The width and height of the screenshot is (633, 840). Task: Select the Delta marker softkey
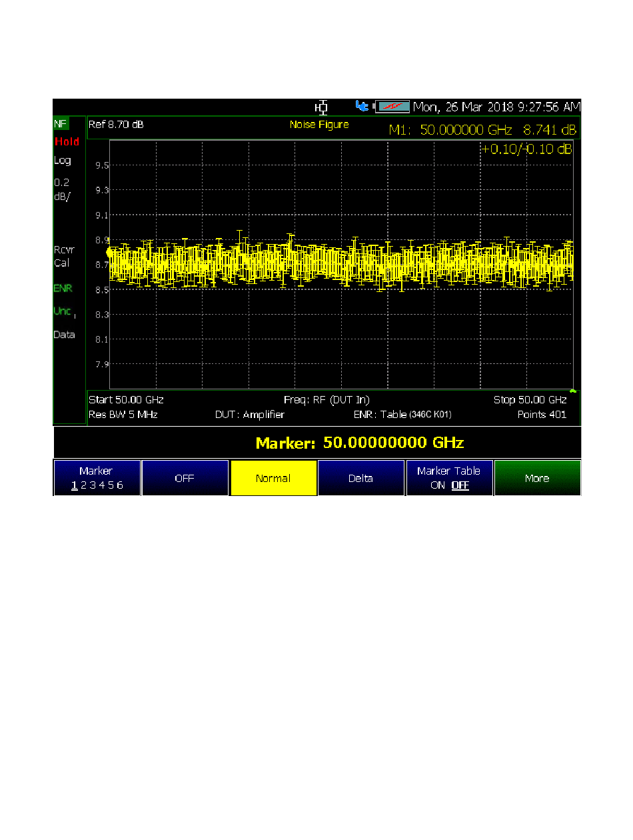point(360,478)
